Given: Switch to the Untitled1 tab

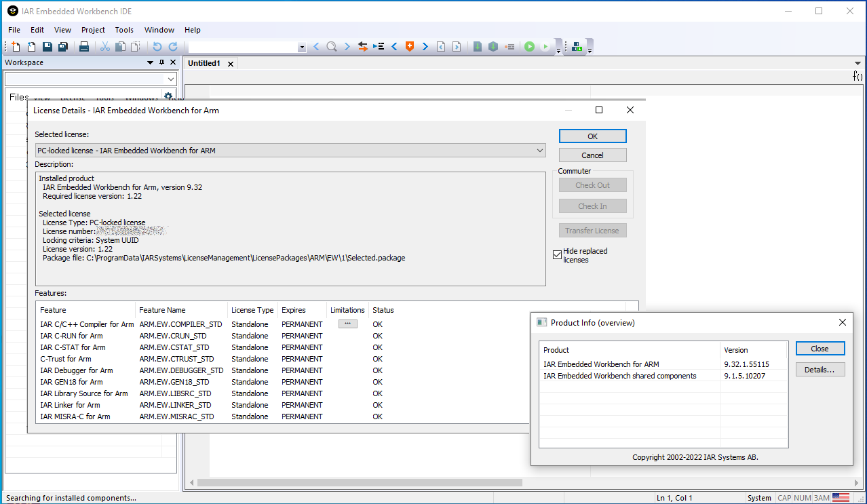Looking at the screenshot, I should tap(204, 63).
